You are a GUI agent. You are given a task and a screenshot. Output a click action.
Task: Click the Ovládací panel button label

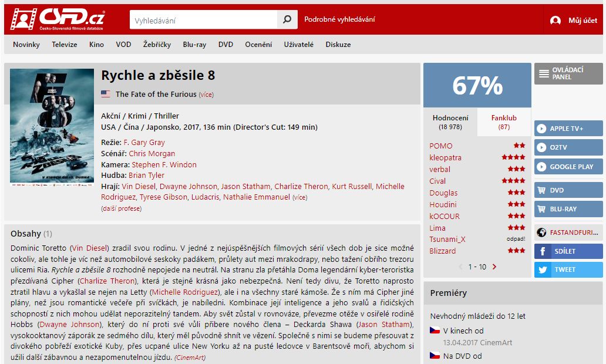567,73
